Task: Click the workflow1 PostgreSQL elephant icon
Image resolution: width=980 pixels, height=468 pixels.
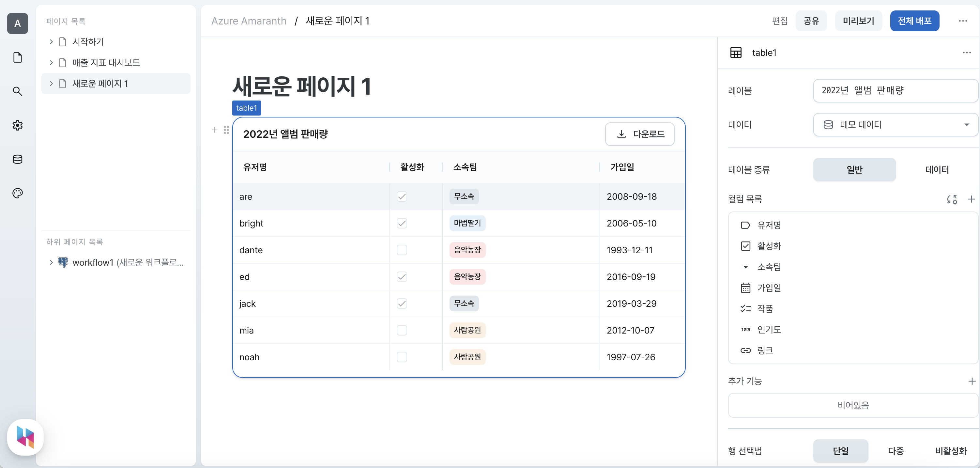Action: (63, 262)
